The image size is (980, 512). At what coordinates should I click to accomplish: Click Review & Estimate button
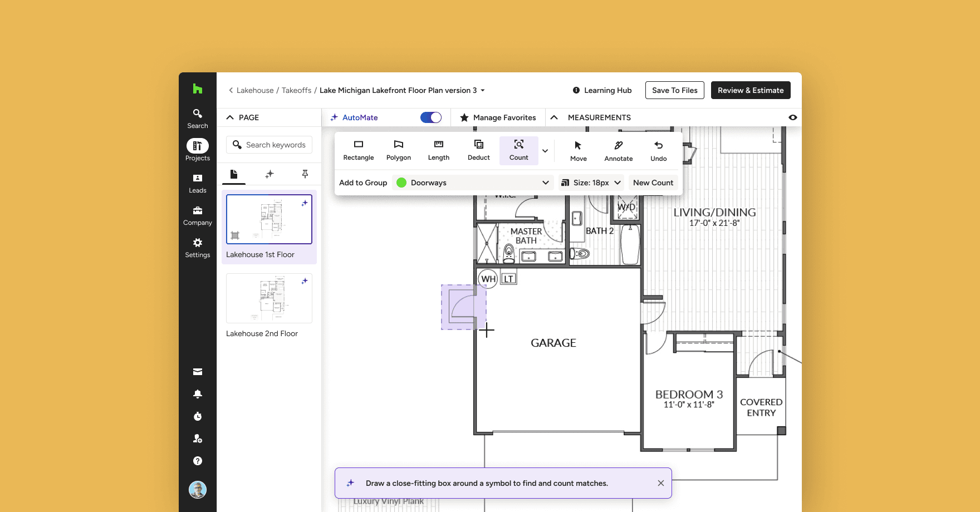(x=751, y=90)
